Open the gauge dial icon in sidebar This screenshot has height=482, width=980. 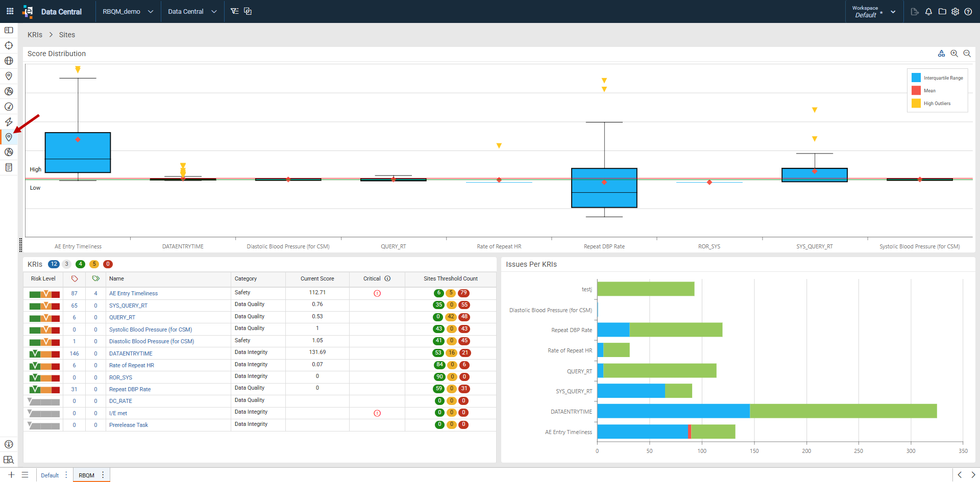coord(9,107)
